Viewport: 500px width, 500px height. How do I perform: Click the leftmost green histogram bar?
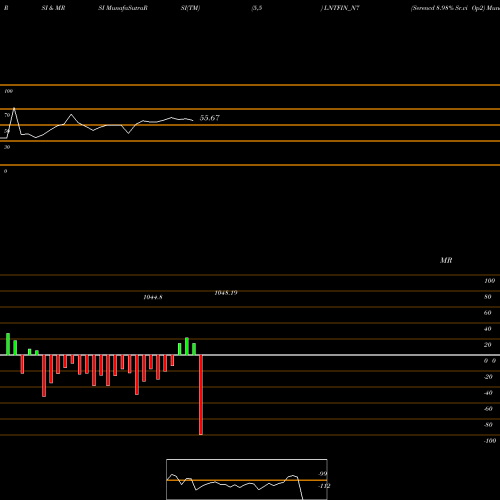click(x=8, y=344)
